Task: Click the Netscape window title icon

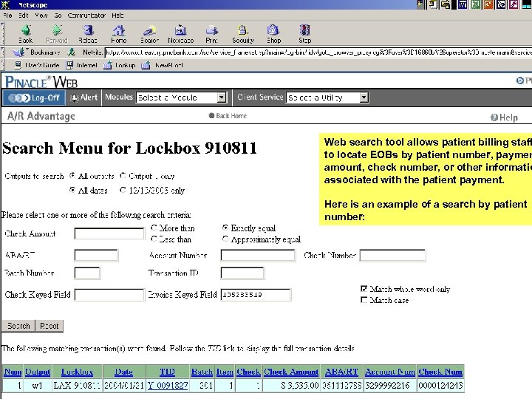Action: pyautogui.click(x=5, y=4)
